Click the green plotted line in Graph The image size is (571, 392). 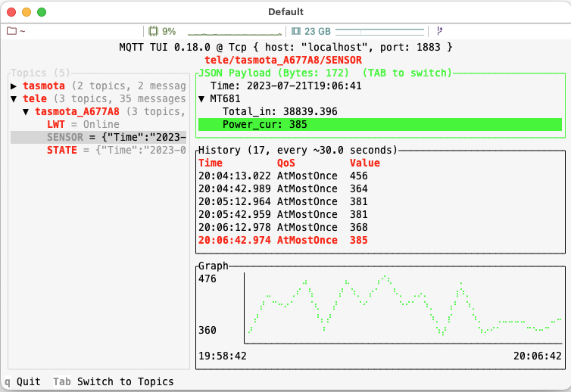point(404,305)
